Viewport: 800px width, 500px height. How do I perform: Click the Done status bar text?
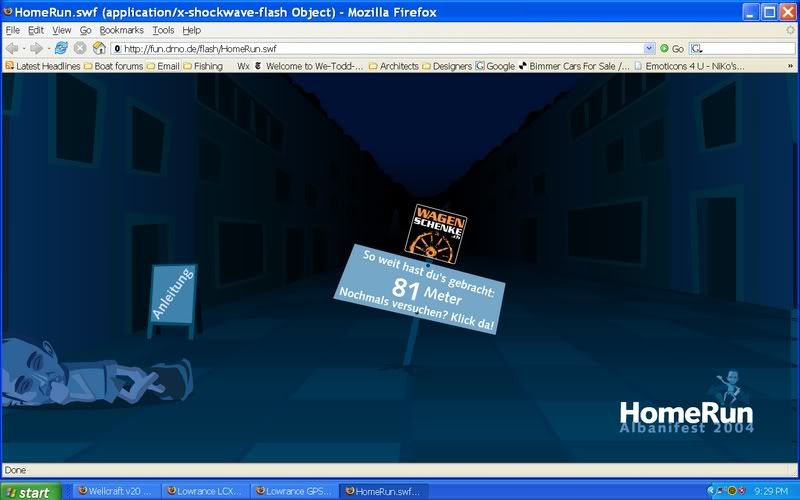pyautogui.click(x=15, y=470)
